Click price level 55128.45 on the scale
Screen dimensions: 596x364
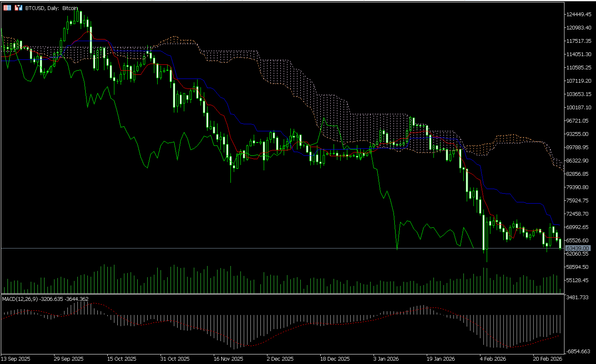[577, 280]
